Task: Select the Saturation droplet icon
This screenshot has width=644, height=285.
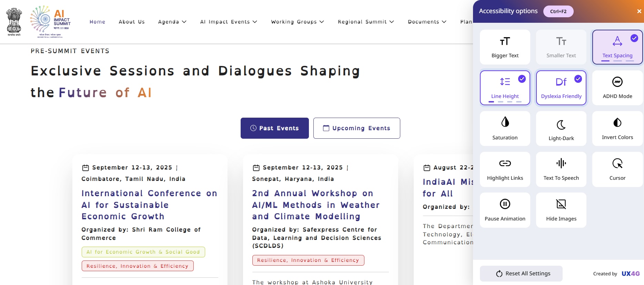Action: click(505, 122)
